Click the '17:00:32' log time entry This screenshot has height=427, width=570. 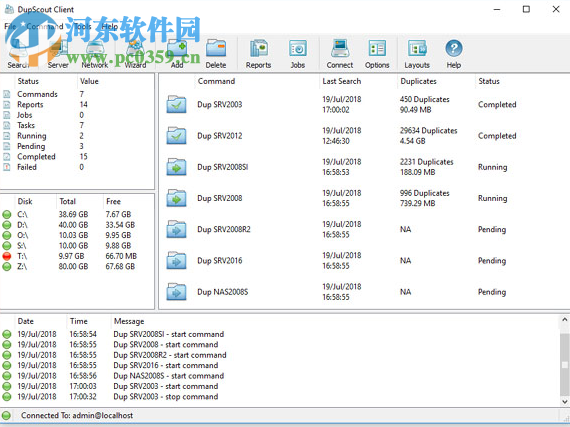click(83, 397)
